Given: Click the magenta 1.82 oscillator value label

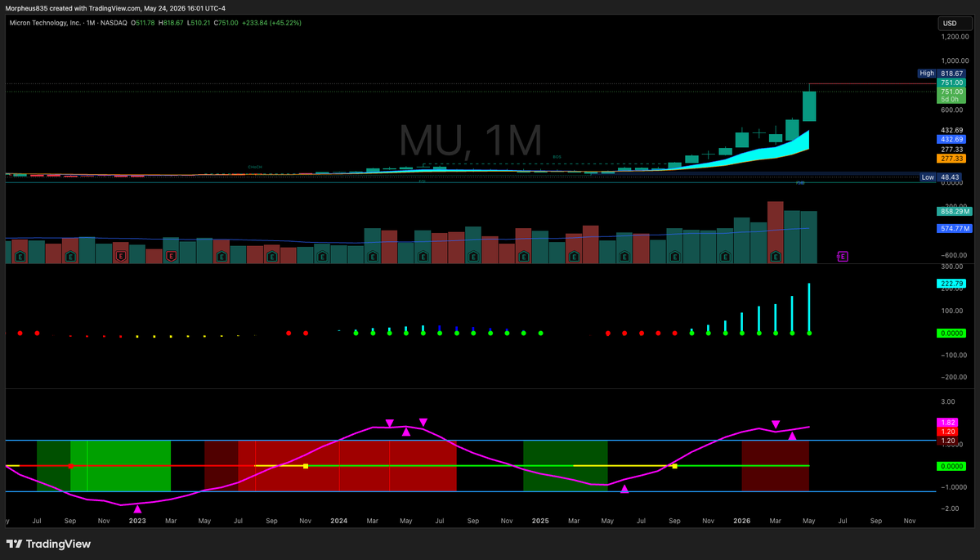Looking at the screenshot, I should coord(948,423).
